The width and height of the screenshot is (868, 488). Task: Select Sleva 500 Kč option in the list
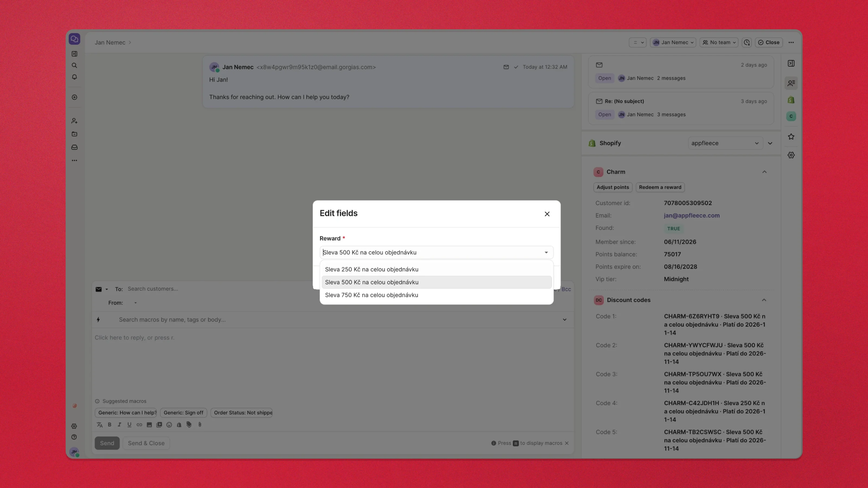click(x=436, y=282)
